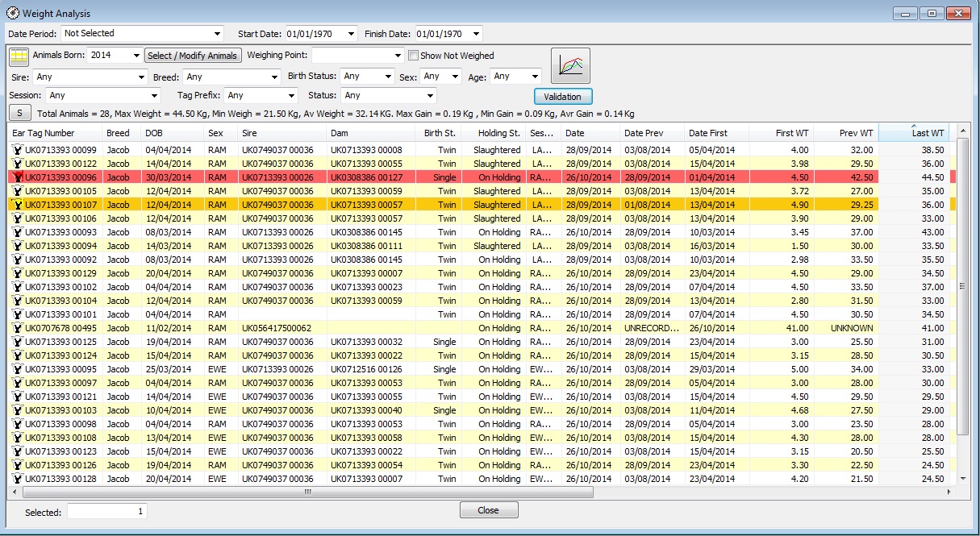Screen dimensions: 980x536
Task: Click the Select / Modify Animals button
Action: tap(193, 56)
